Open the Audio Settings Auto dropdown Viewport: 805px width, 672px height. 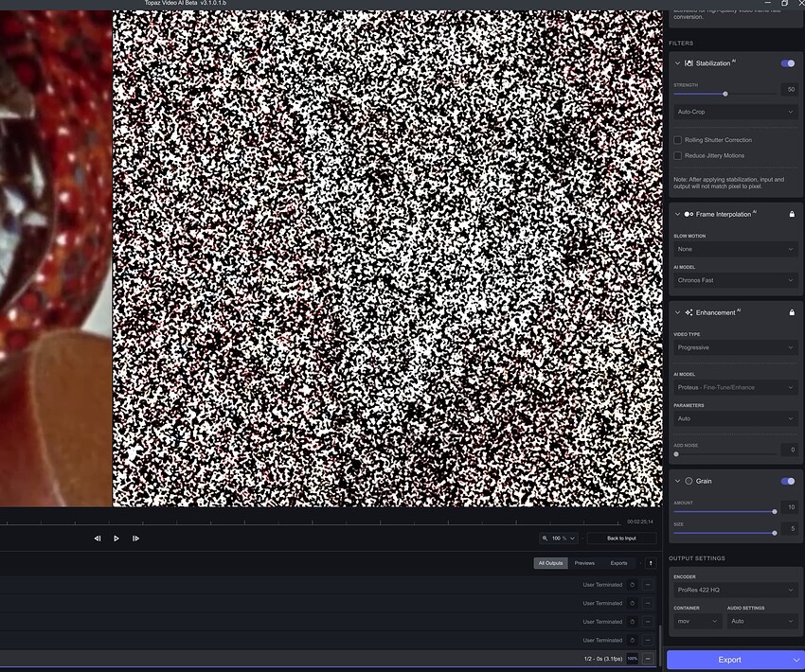(x=761, y=621)
